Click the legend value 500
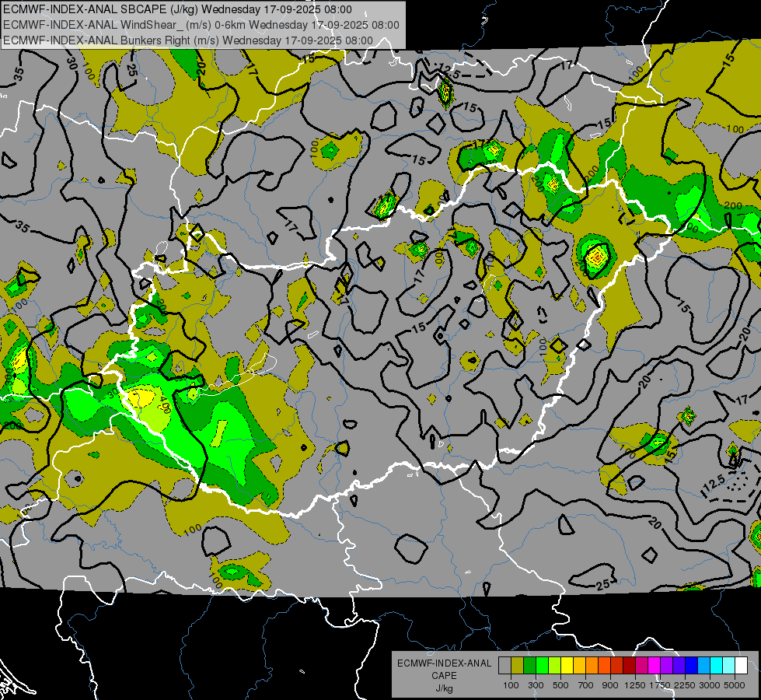 (560, 685)
